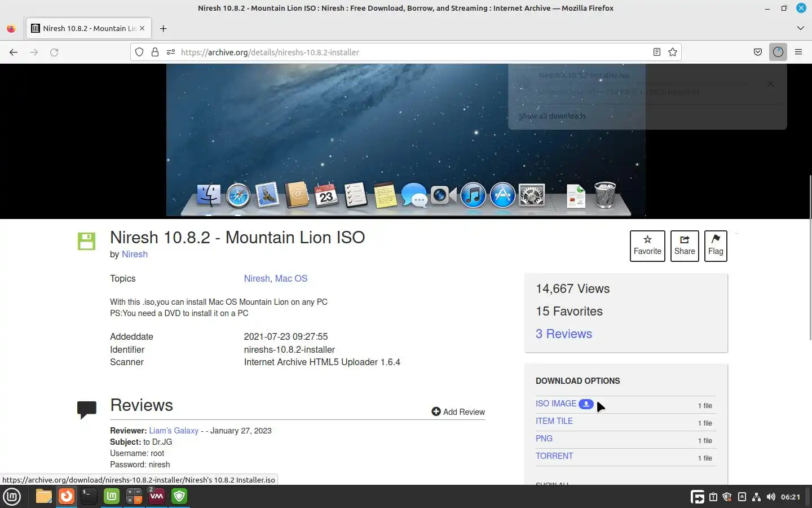Close the Niresh 10.8.2 tab

click(142, 28)
